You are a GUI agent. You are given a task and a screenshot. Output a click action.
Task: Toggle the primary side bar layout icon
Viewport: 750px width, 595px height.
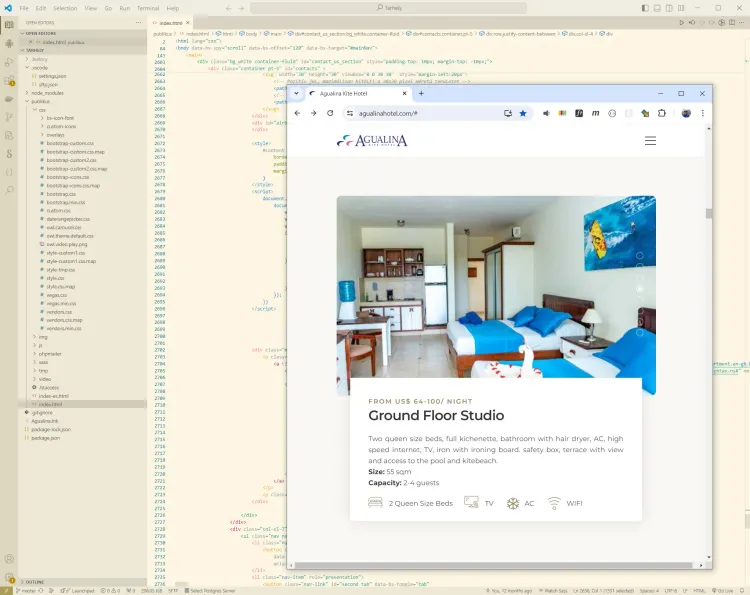pos(645,8)
